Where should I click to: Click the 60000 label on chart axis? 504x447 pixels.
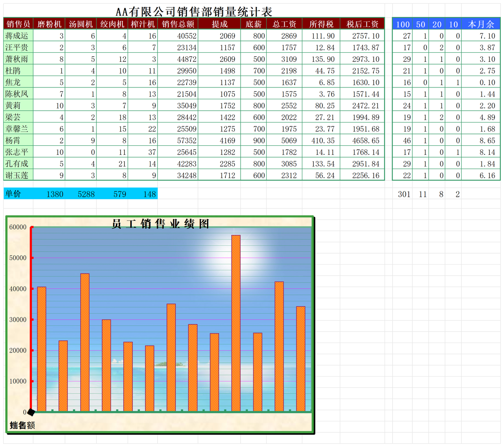coord(18,227)
